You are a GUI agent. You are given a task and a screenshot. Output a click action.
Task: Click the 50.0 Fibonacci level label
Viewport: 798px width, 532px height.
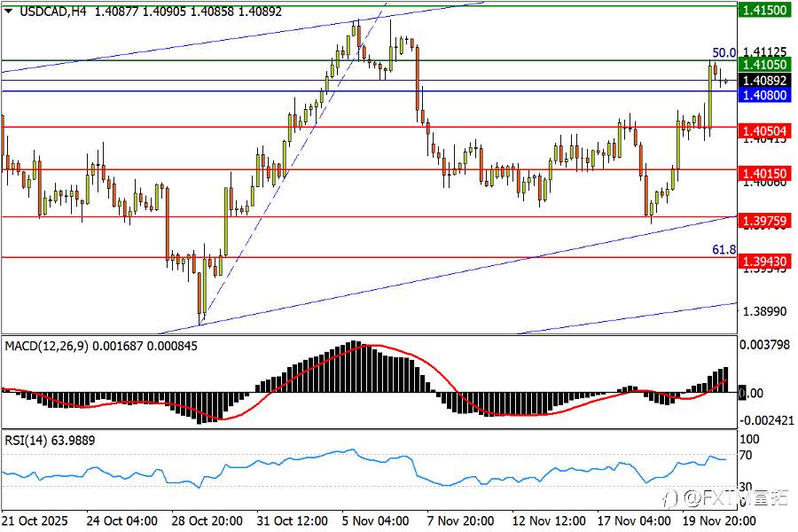point(724,52)
